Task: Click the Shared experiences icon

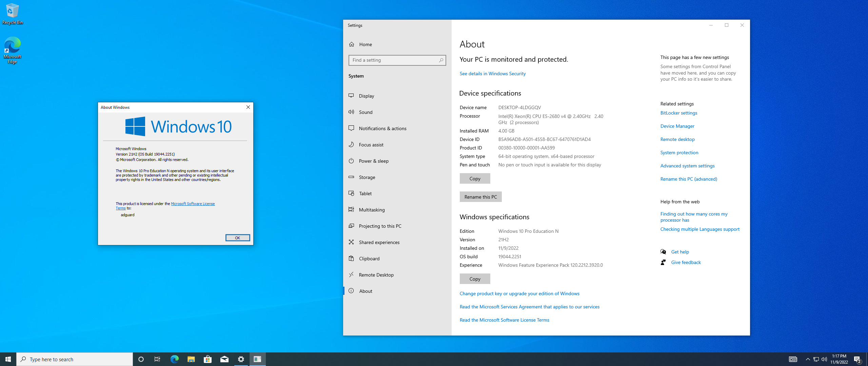Action: tap(351, 242)
